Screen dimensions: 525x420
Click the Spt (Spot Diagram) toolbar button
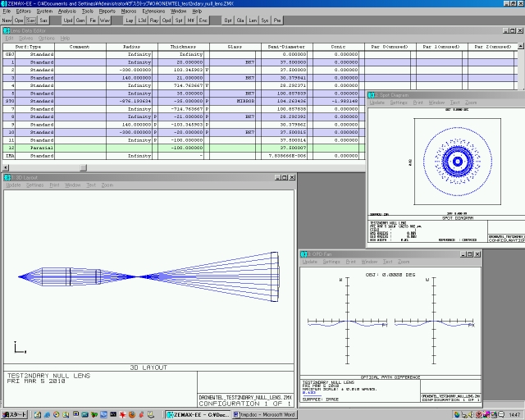[179, 21]
